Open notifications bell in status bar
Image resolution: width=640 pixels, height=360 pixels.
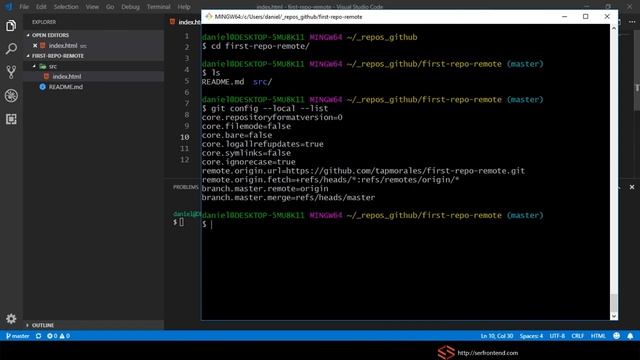[630, 336]
